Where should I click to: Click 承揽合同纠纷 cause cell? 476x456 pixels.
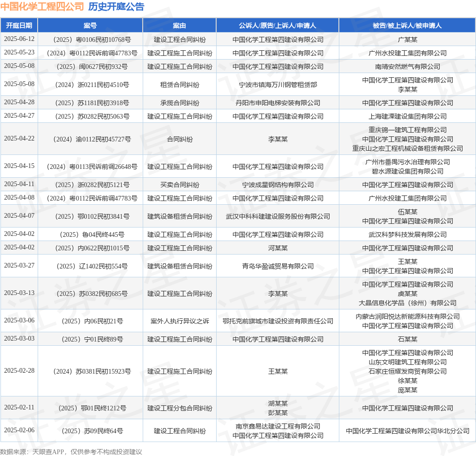(179, 103)
